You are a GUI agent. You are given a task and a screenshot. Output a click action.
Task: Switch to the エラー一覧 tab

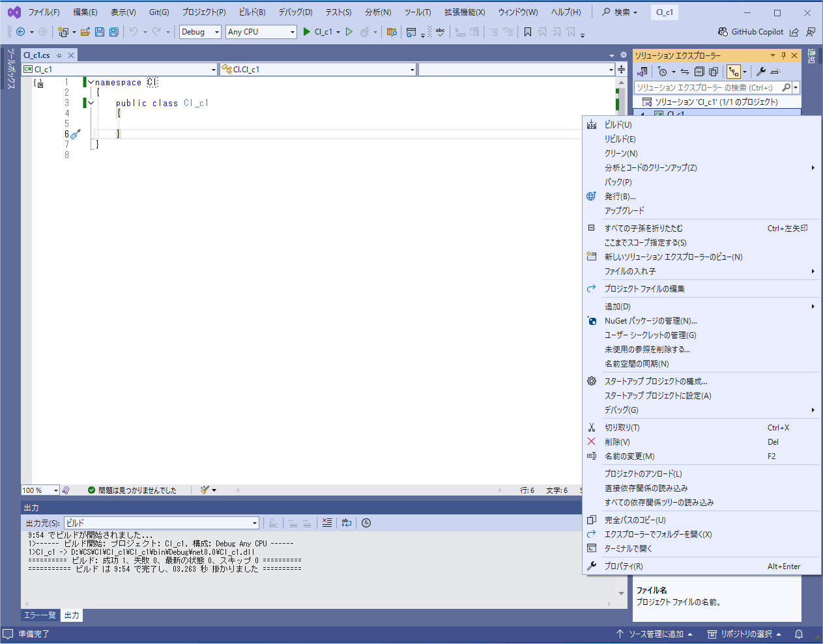click(40, 615)
